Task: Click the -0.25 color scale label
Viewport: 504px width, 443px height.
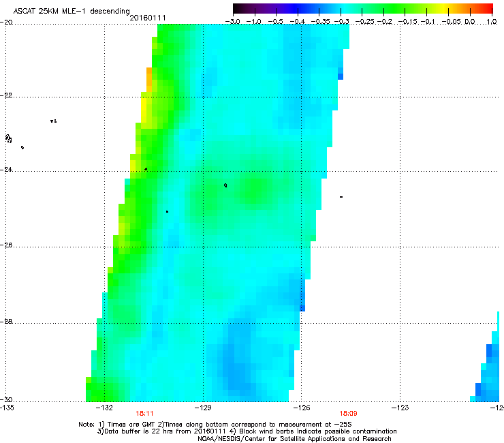Action: (x=365, y=22)
